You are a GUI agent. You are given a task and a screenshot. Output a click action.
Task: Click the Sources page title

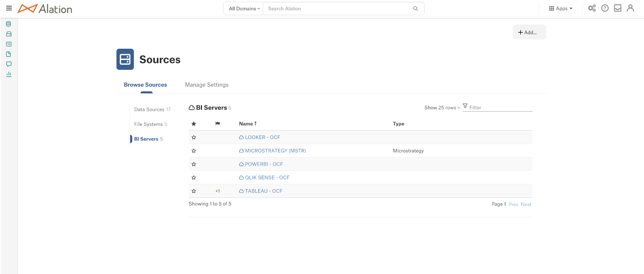160,60
